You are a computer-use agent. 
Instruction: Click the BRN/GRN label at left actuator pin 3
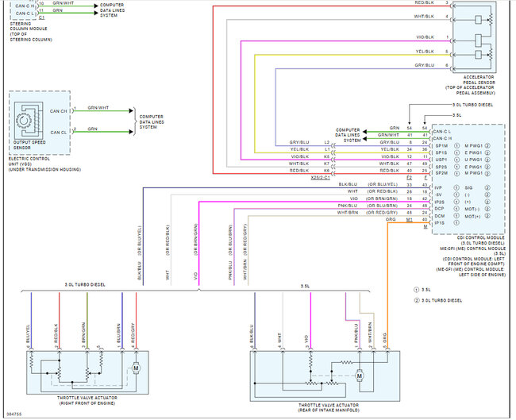[83, 331]
